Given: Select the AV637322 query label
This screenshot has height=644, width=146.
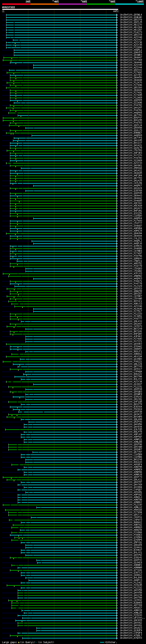Looking at the screenshot, I should (8, 8).
